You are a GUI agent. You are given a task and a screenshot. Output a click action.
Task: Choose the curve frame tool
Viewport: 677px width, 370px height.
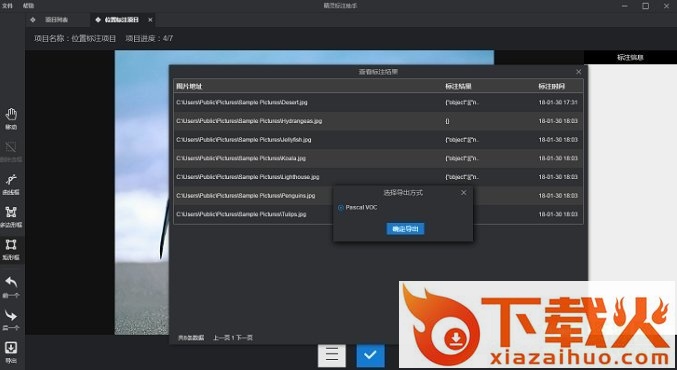pos(11,184)
